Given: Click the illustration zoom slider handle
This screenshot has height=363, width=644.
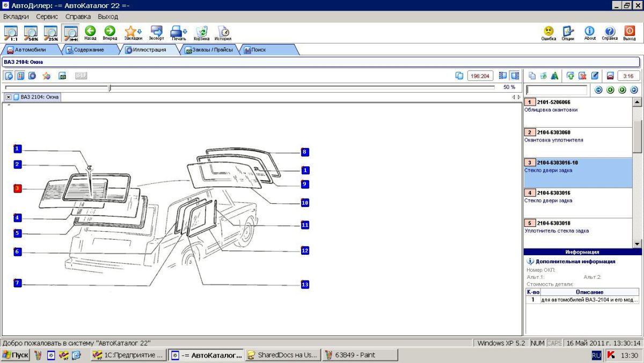Looking at the screenshot, I should 109,87.
